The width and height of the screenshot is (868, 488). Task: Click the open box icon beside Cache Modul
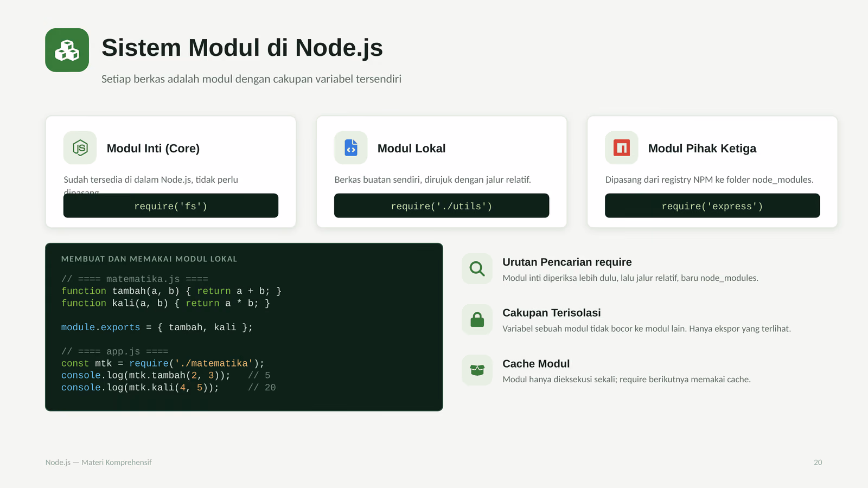477,370
